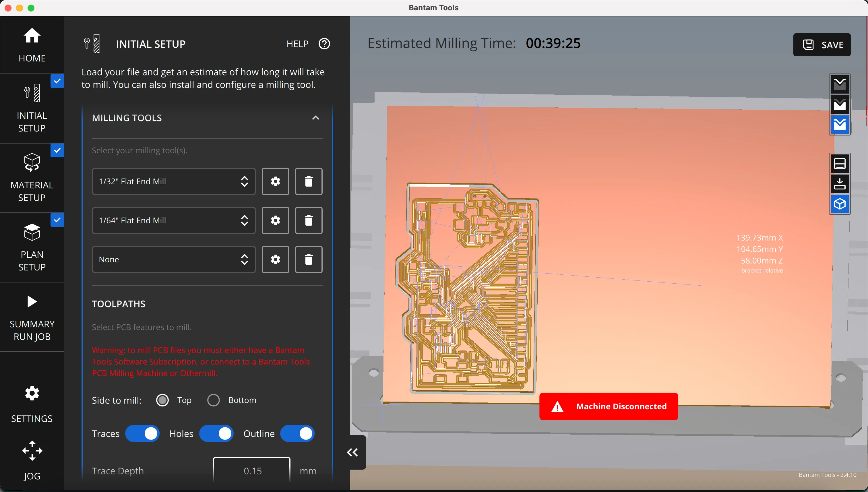868x492 pixels.
Task: Open the None tool dropdown
Action: pos(174,259)
